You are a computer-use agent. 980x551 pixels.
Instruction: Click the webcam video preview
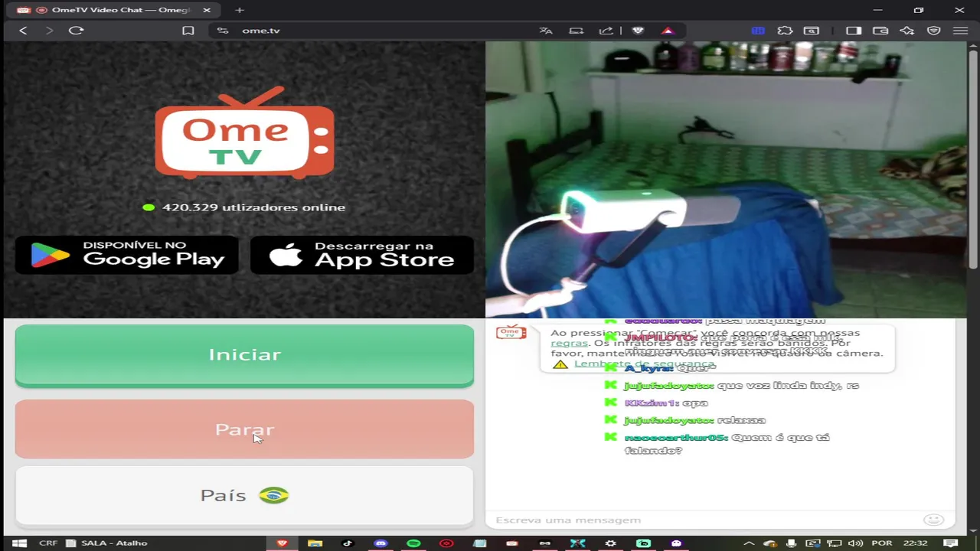[x=726, y=179]
